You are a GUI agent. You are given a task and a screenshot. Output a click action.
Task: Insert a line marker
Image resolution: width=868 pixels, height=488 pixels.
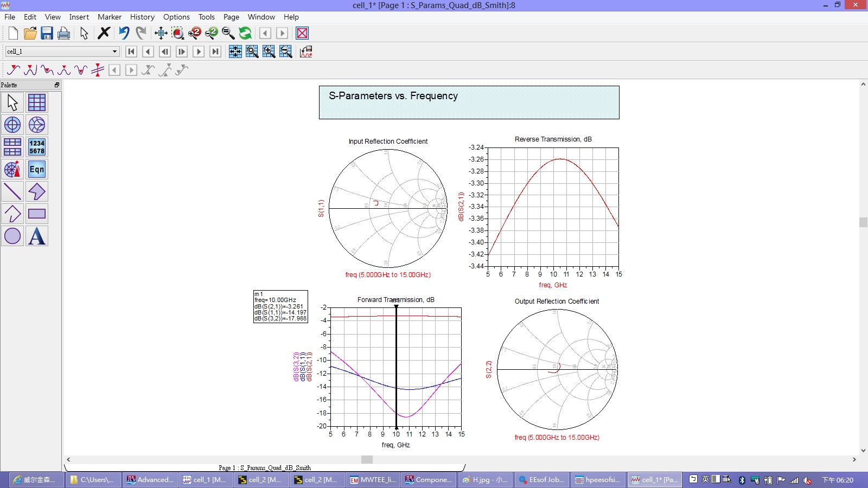pyautogui.click(x=98, y=70)
